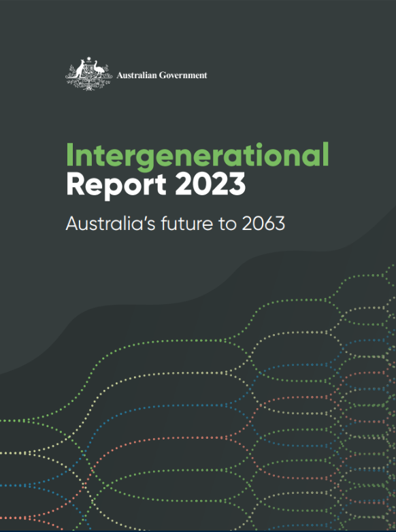
Task: Click the word "Report" in the title
Action: (116, 185)
